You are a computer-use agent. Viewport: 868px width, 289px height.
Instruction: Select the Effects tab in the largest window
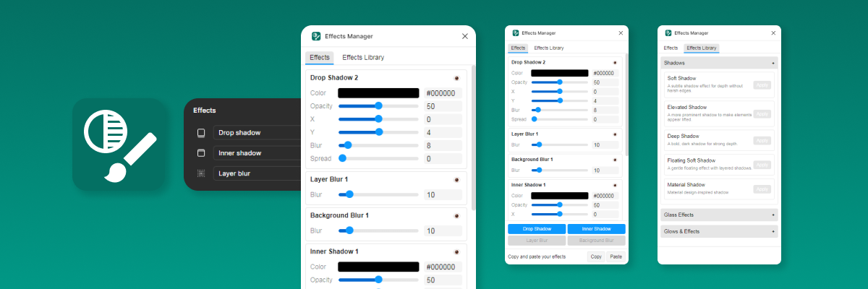320,58
